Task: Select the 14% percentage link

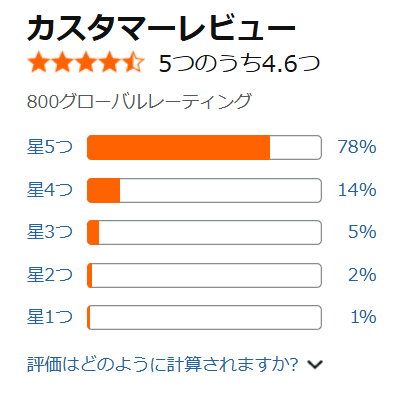Action: [x=357, y=190]
